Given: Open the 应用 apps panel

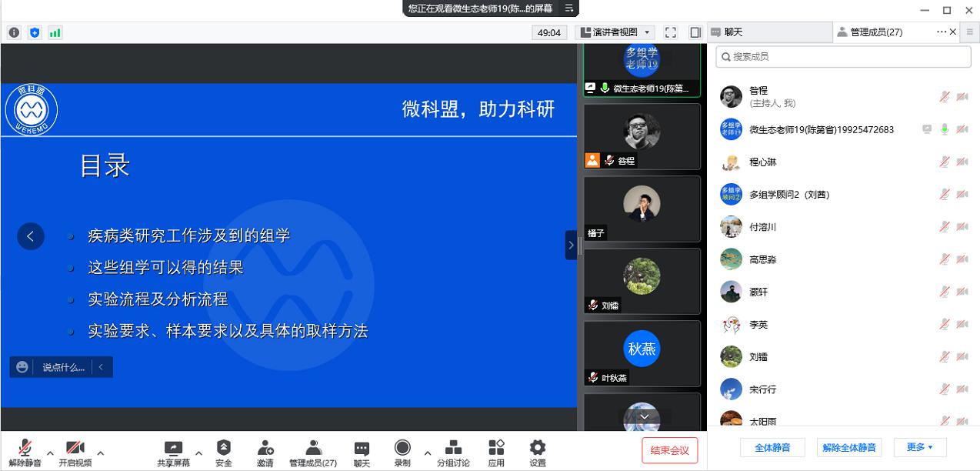Looking at the screenshot, I should pos(496,453).
